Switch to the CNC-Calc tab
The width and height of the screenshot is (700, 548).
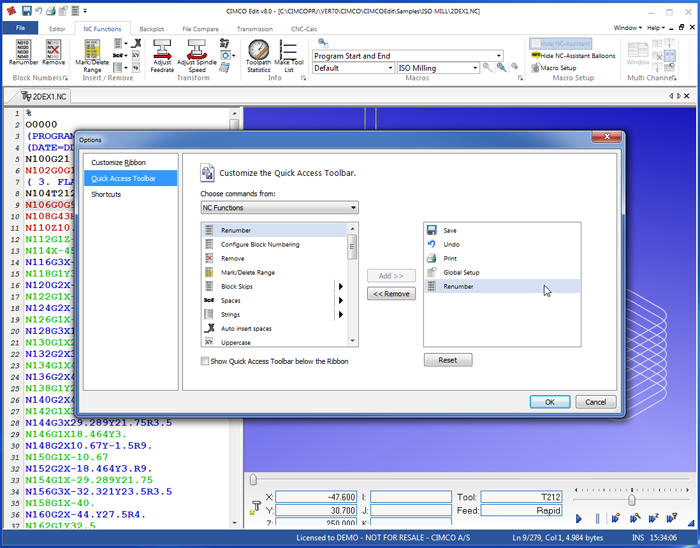click(x=304, y=29)
